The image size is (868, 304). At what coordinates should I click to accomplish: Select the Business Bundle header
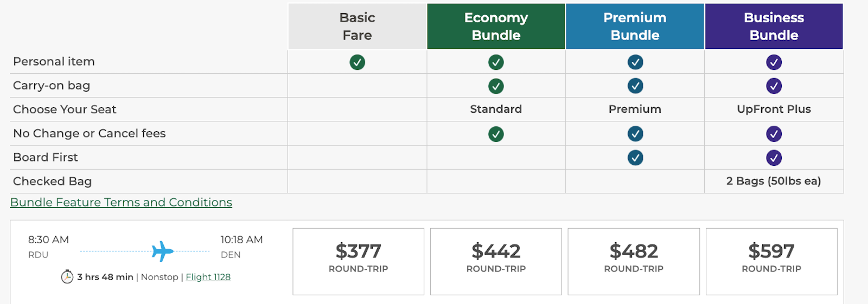[x=774, y=27]
